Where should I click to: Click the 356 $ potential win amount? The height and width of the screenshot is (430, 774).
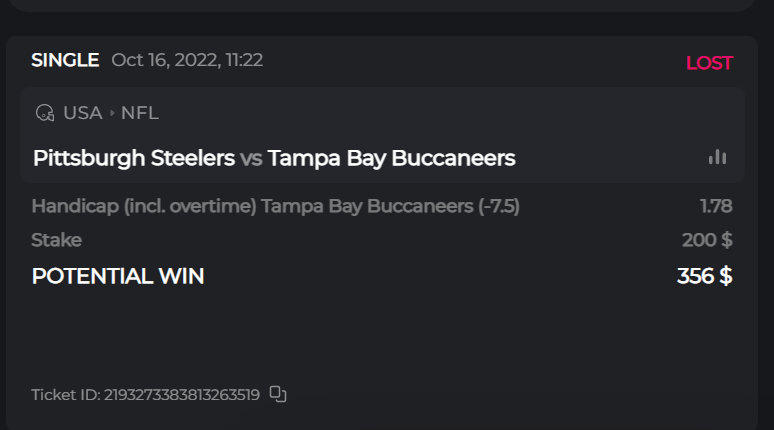click(704, 276)
